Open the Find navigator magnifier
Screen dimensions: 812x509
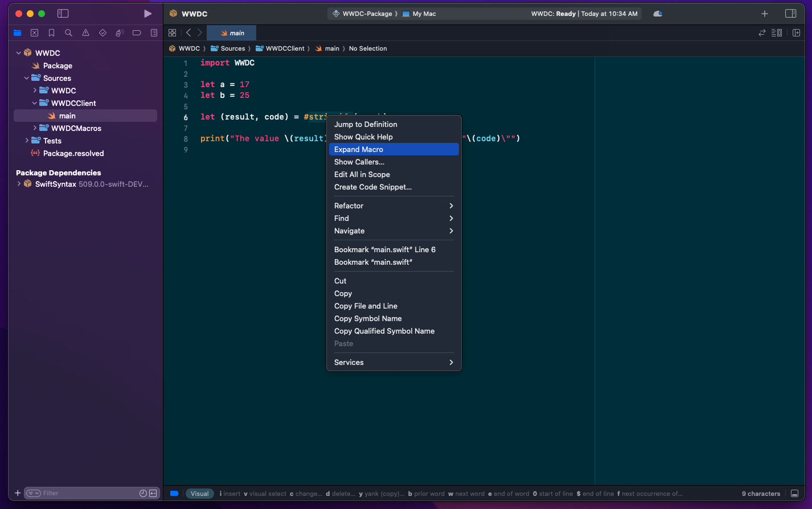click(68, 33)
